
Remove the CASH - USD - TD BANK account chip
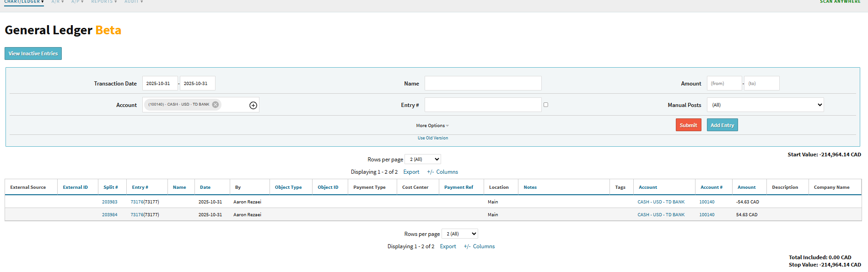216,105
